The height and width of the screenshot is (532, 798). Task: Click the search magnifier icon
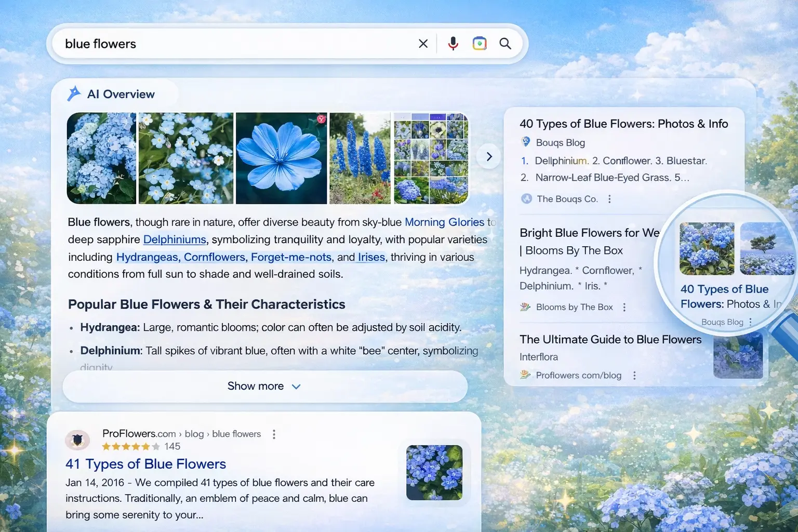click(504, 44)
